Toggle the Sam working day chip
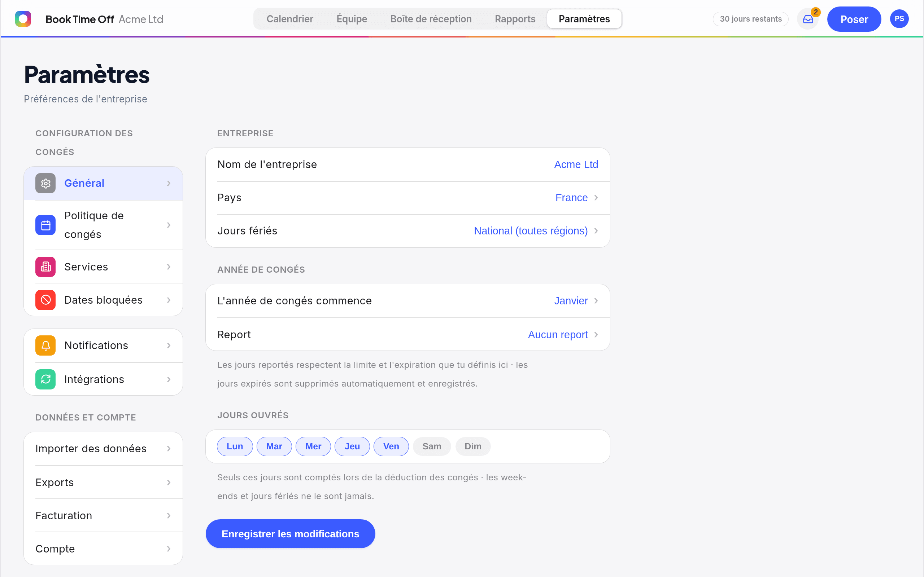The image size is (924, 577). tap(432, 446)
